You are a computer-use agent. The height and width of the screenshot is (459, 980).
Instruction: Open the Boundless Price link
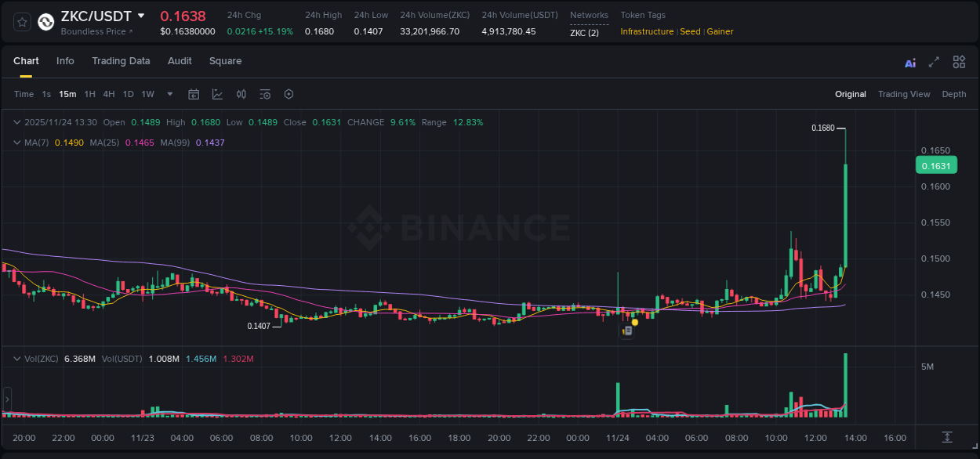point(96,31)
